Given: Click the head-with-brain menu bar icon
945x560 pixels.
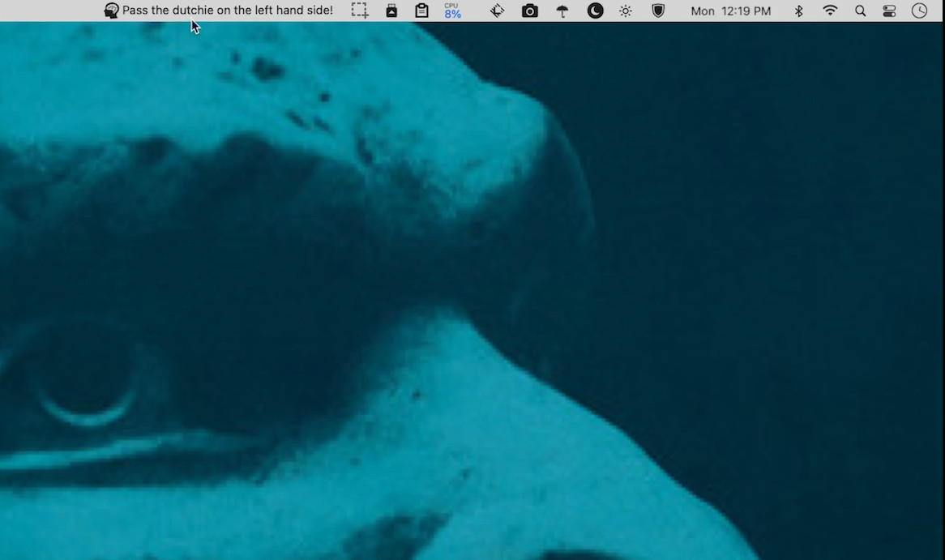Looking at the screenshot, I should tap(112, 11).
